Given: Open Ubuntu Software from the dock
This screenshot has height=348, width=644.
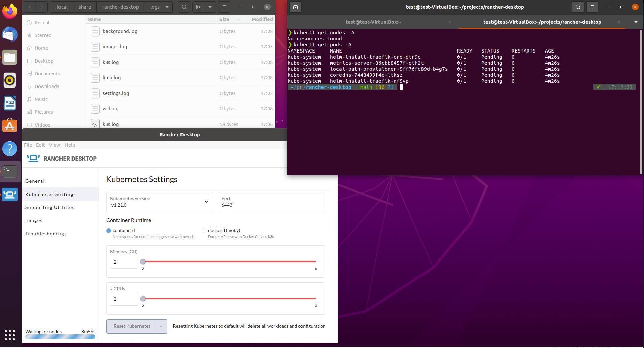Looking at the screenshot, I should (x=10, y=126).
